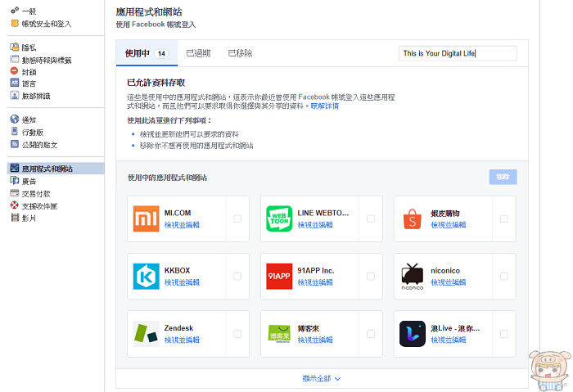Image resolution: width=573 pixels, height=392 pixels.
Task: Click the 臉部辨識 icon
Action: pos(15,96)
